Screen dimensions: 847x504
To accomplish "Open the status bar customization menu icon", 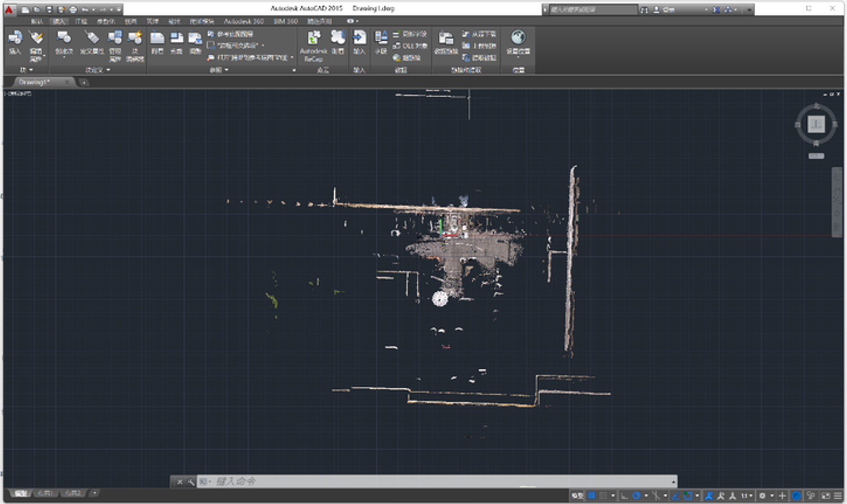I will tap(838, 496).
